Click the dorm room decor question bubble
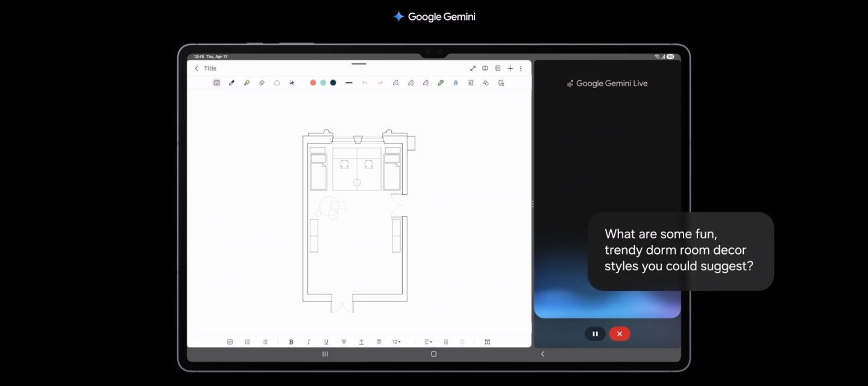 tap(681, 251)
